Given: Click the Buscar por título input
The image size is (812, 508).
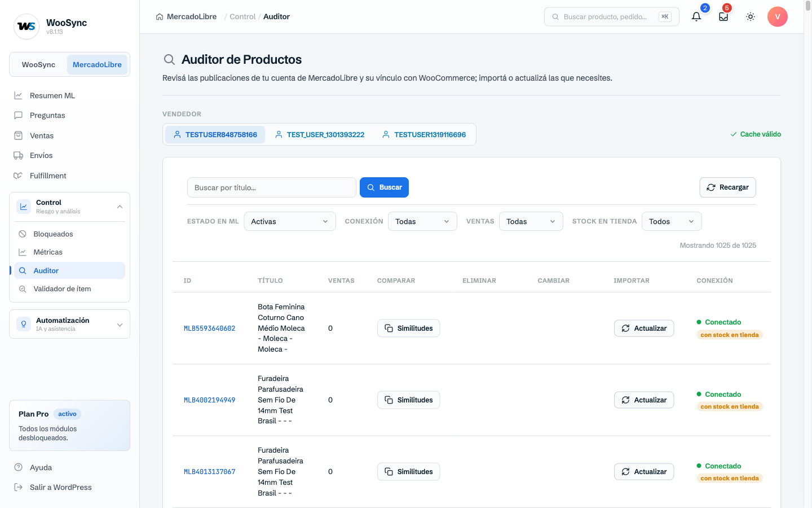Looking at the screenshot, I should 272,187.
